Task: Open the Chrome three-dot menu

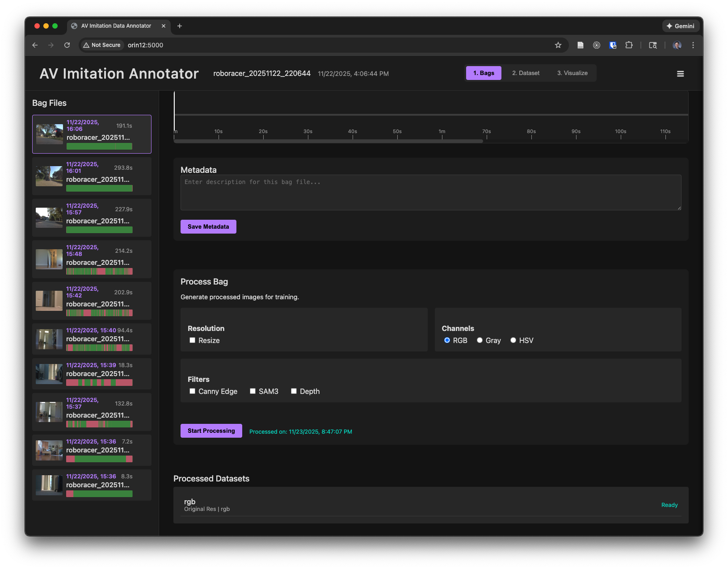Action: click(693, 45)
